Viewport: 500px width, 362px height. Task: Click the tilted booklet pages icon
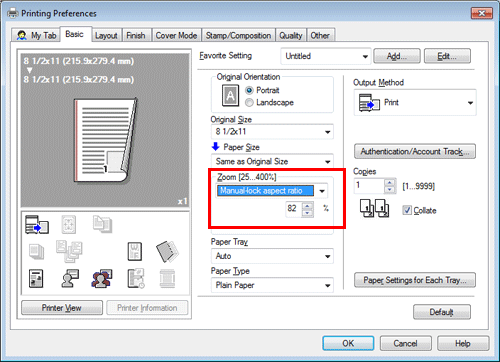tap(167, 251)
